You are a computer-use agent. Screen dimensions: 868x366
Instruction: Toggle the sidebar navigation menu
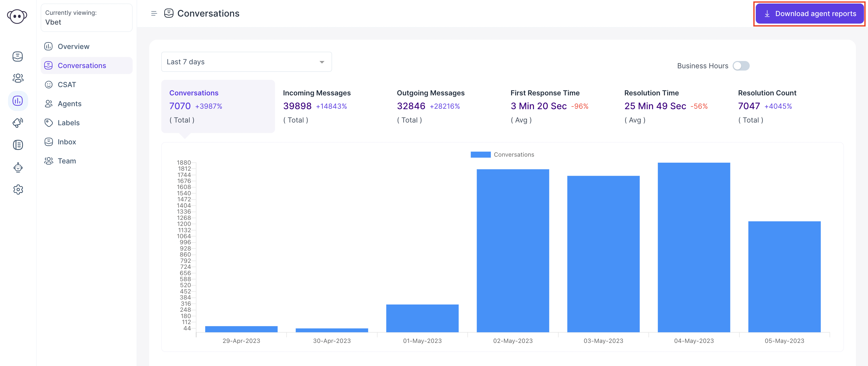(x=154, y=13)
